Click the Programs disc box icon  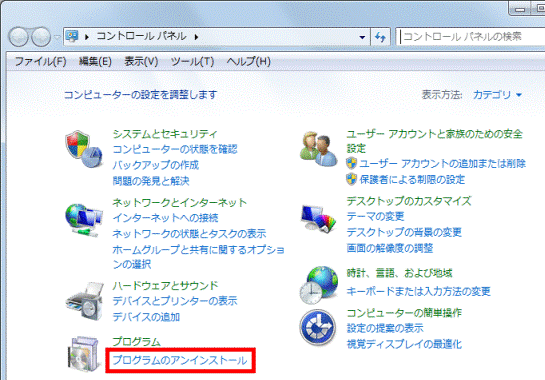point(83,354)
